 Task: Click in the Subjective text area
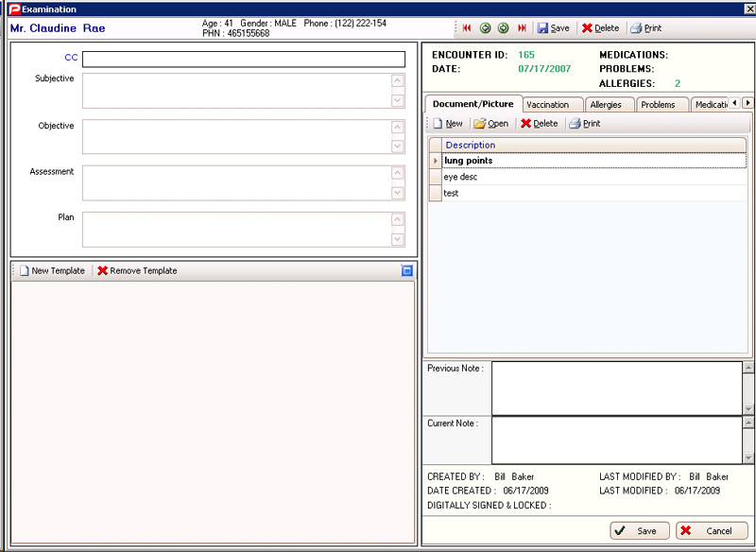pyautogui.click(x=244, y=91)
